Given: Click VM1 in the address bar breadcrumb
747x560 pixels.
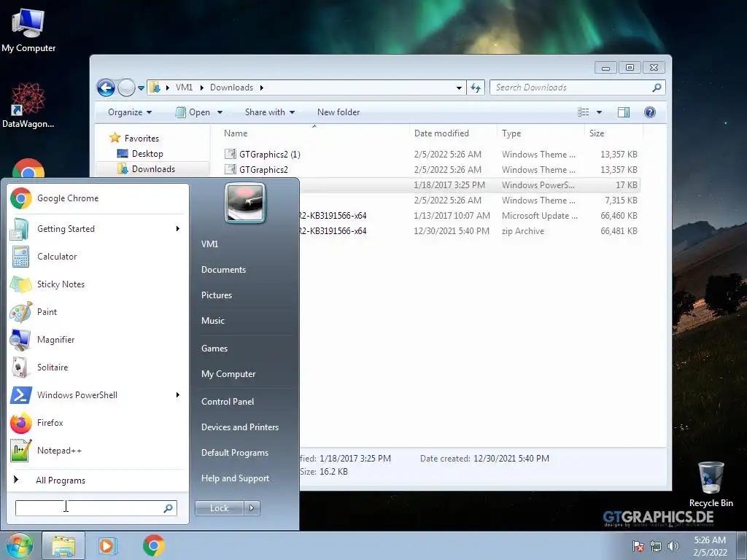Looking at the screenshot, I should [x=184, y=87].
